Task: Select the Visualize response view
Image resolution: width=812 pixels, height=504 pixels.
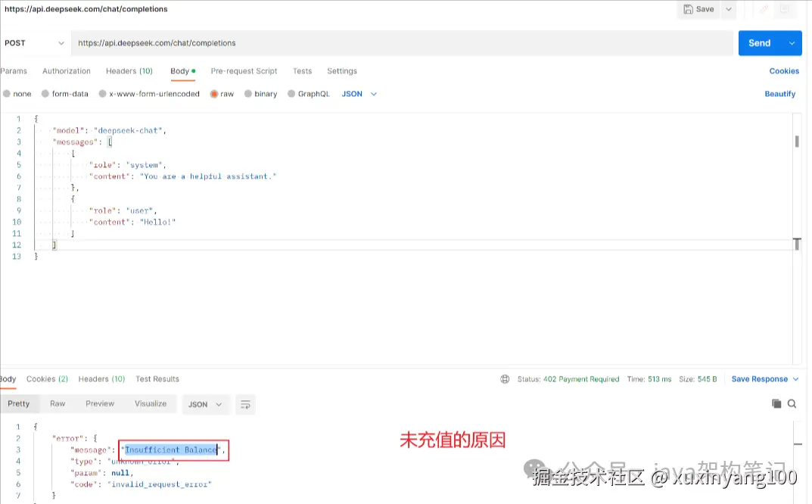Action: 151,403
